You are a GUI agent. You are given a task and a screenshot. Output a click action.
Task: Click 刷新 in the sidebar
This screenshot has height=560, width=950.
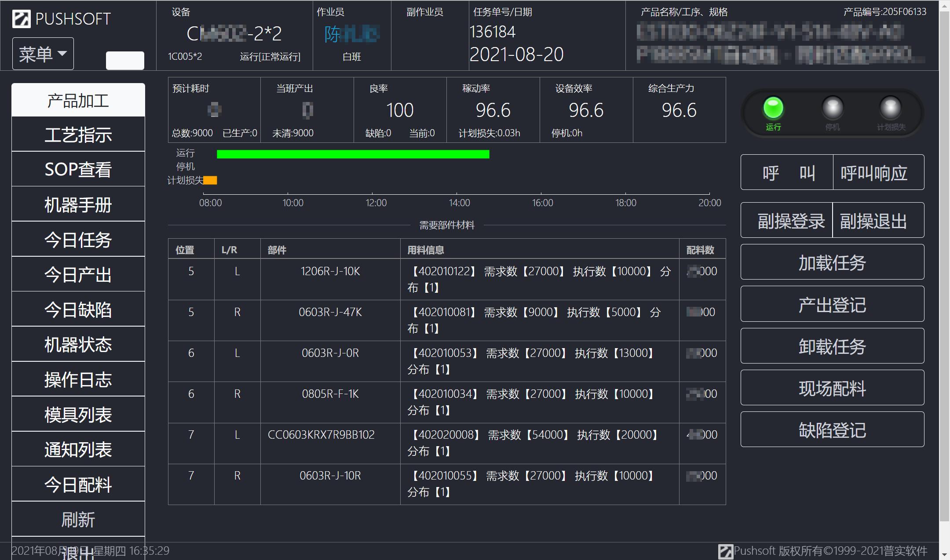[x=78, y=520]
